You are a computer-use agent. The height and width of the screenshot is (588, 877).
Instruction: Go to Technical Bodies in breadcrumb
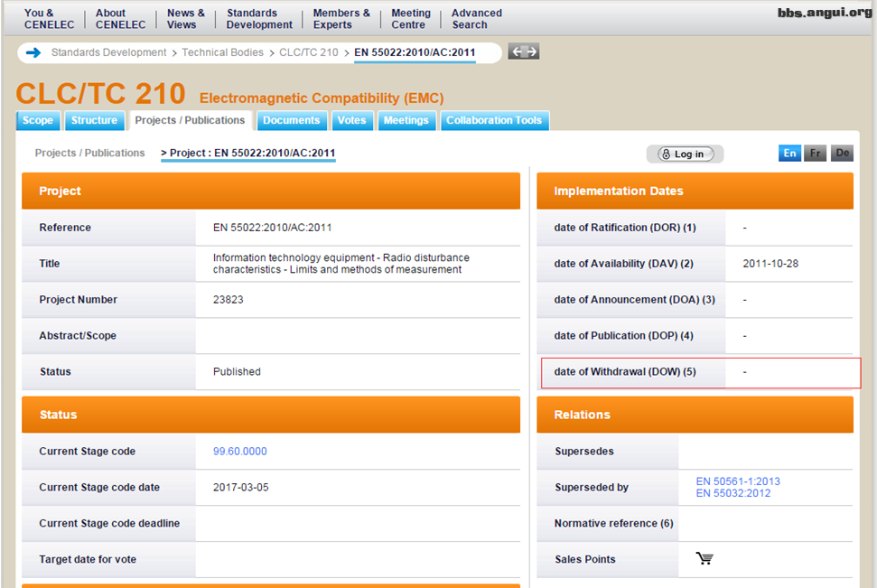pyautogui.click(x=222, y=52)
